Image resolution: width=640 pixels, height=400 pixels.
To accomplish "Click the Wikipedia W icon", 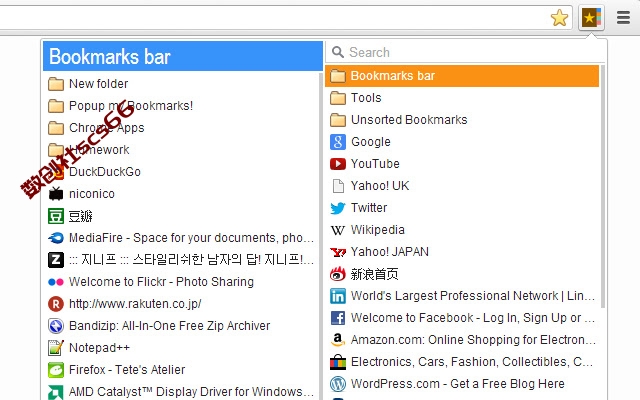I will click(338, 230).
